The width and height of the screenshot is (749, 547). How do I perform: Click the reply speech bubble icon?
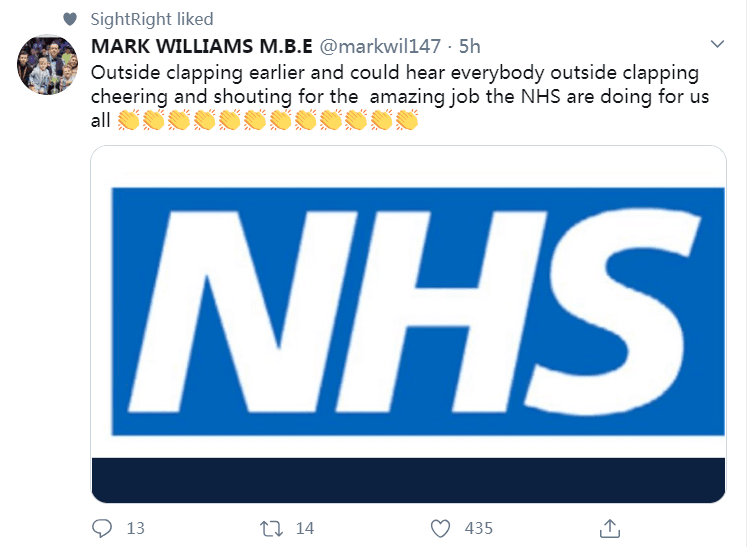point(102,527)
